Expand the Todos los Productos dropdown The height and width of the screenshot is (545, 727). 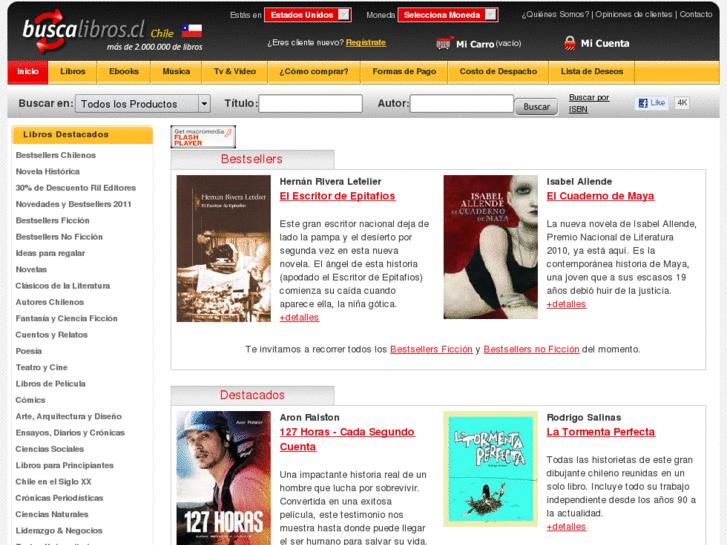(143, 104)
